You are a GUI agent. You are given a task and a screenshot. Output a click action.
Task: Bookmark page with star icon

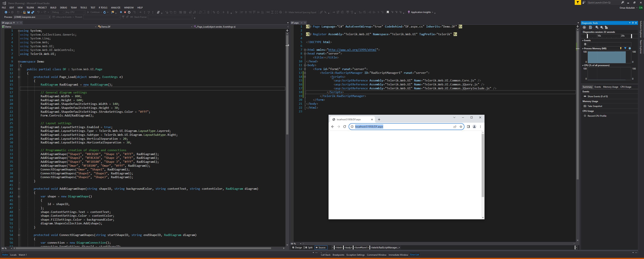[461, 126]
